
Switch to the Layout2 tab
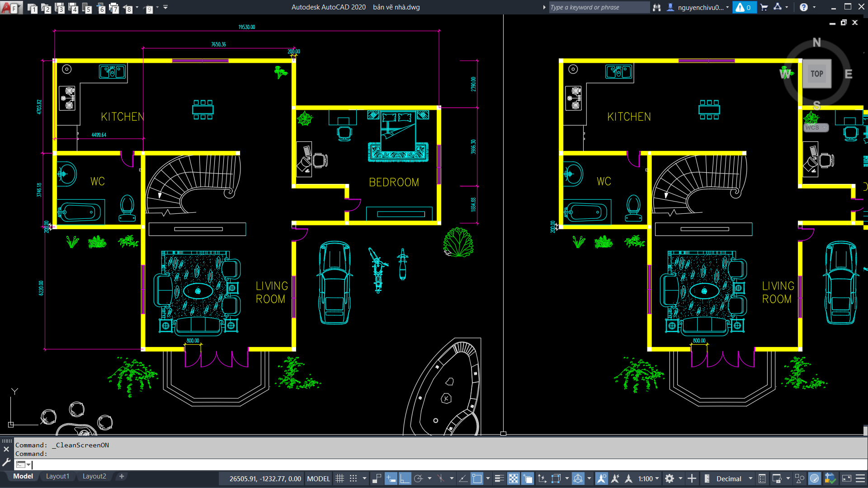pos(94,476)
